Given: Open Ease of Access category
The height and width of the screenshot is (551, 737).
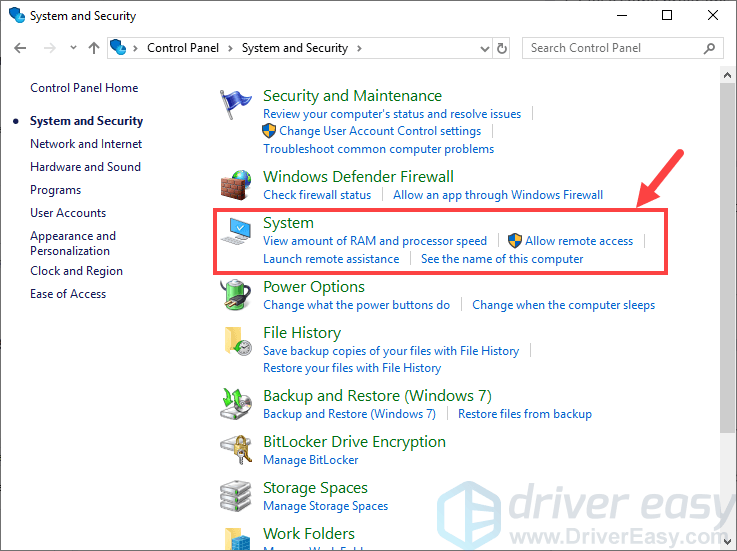Looking at the screenshot, I should click(x=68, y=294).
